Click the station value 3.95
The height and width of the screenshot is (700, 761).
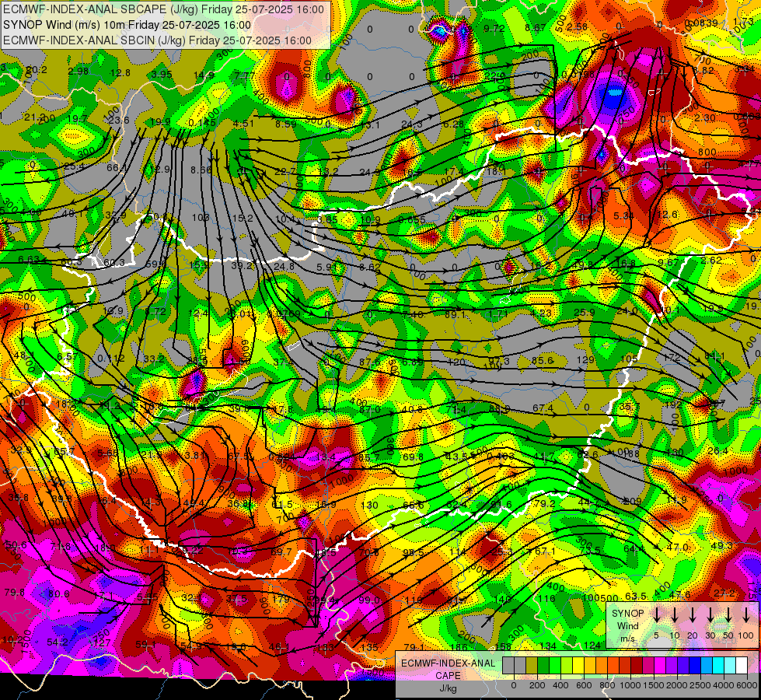click(x=162, y=75)
